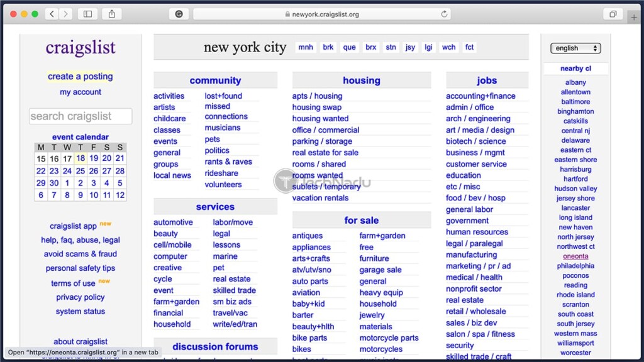
Task: Open the community section header
Action: (215, 80)
